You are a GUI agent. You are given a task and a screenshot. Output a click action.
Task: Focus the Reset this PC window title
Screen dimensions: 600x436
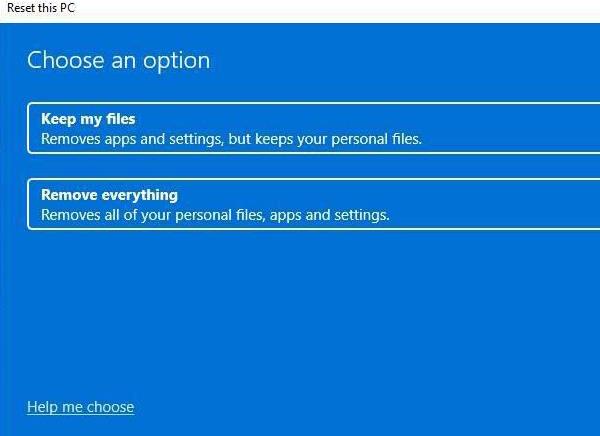[x=40, y=8]
